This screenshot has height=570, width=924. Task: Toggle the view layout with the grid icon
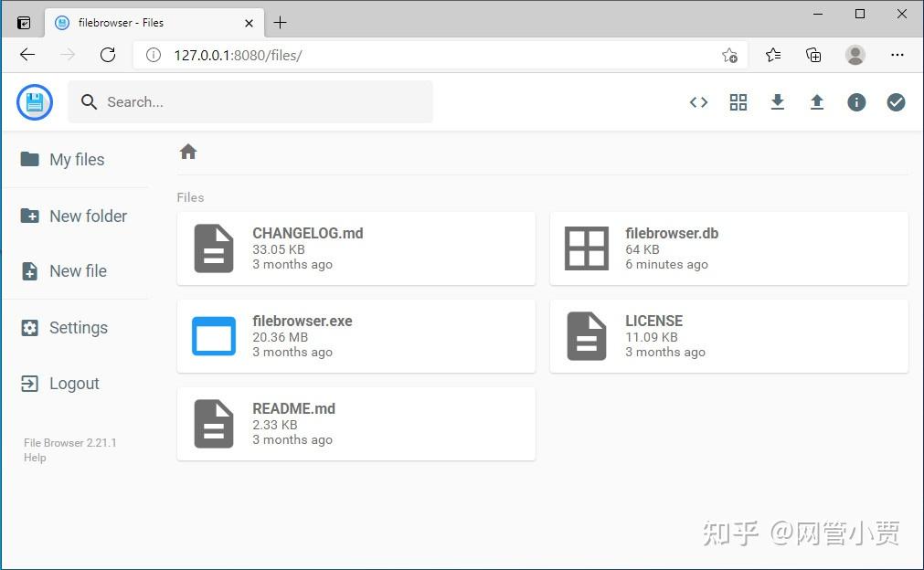(x=738, y=102)
